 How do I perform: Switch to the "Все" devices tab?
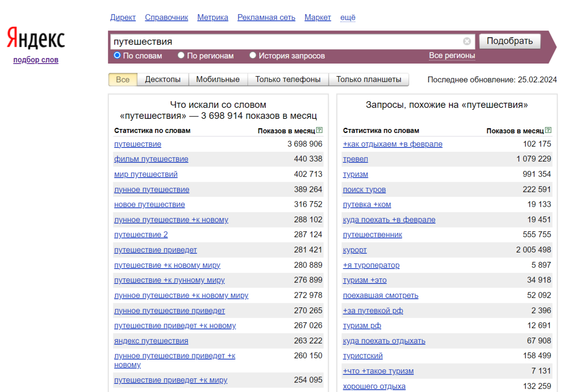pos(123,80)
